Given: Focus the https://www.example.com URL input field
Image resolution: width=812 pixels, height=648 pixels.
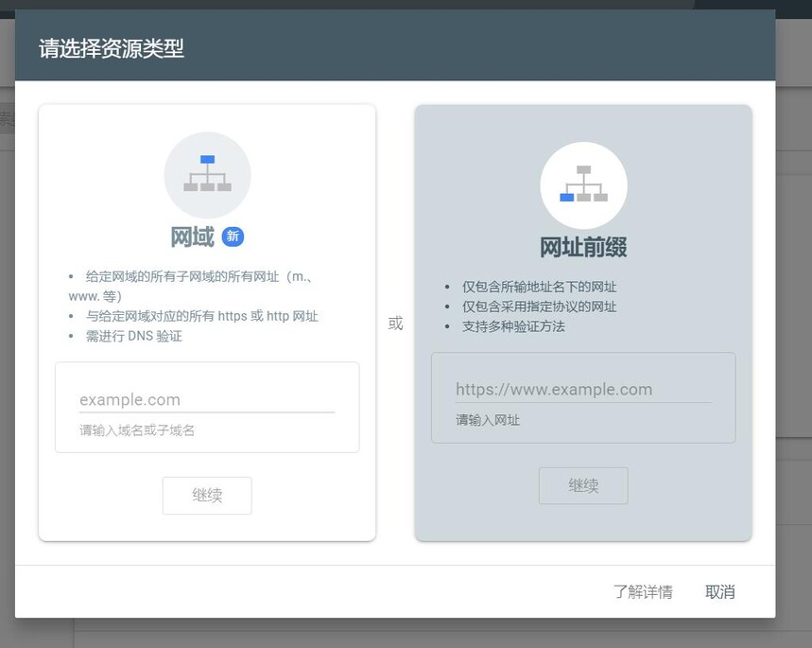Looking at the screenshot, I should point(583,390).
